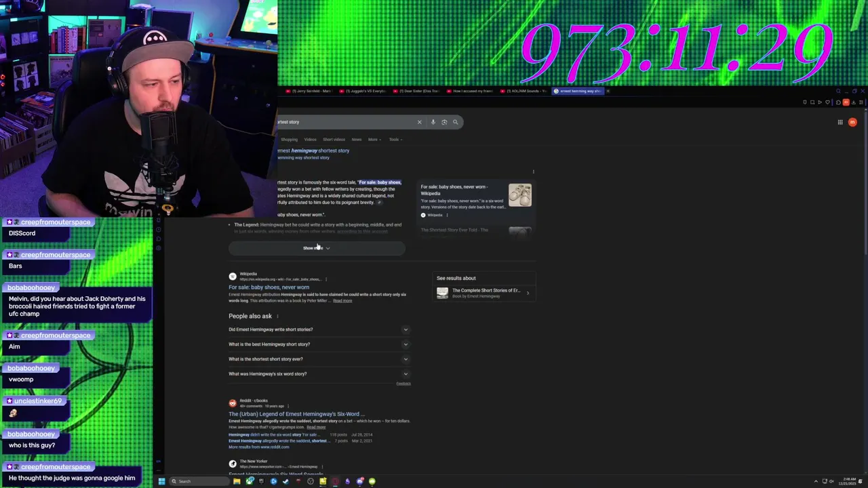The height and width of the screenshot is (488, 868).
Task: Clear the Google search box text
Action: tap(419, 122)
